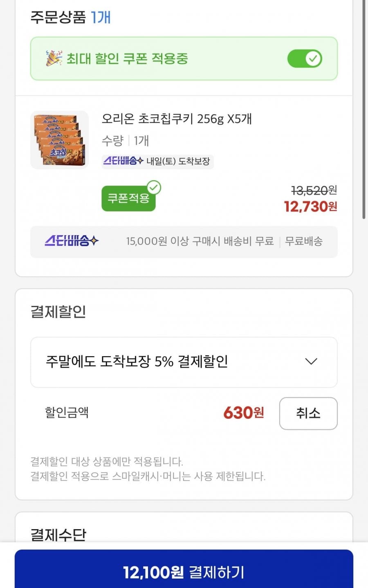Click the discounted 12,730원 price
The image size is (368, 588).
tap(310, 206)
